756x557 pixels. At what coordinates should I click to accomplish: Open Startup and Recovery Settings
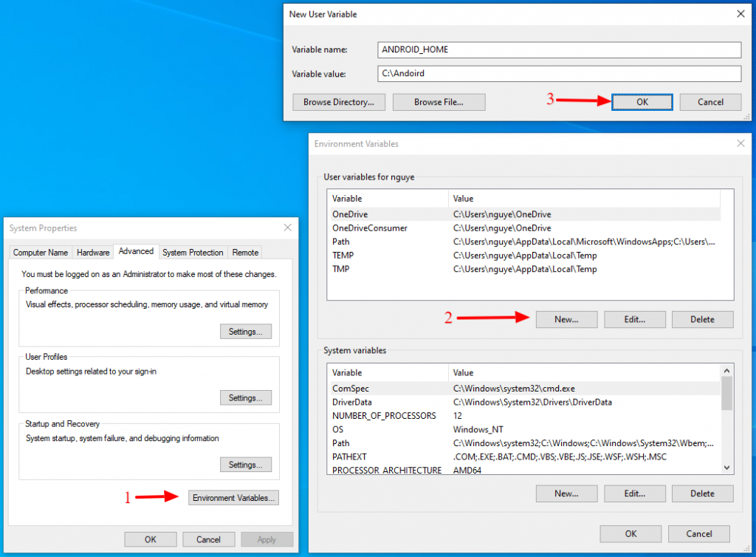[245, 465]
